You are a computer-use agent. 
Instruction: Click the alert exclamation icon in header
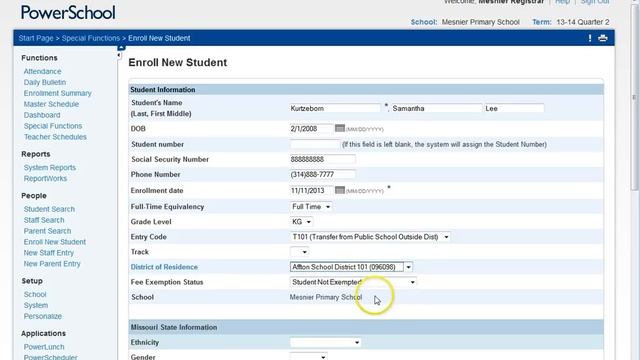[x=590, y=38]
